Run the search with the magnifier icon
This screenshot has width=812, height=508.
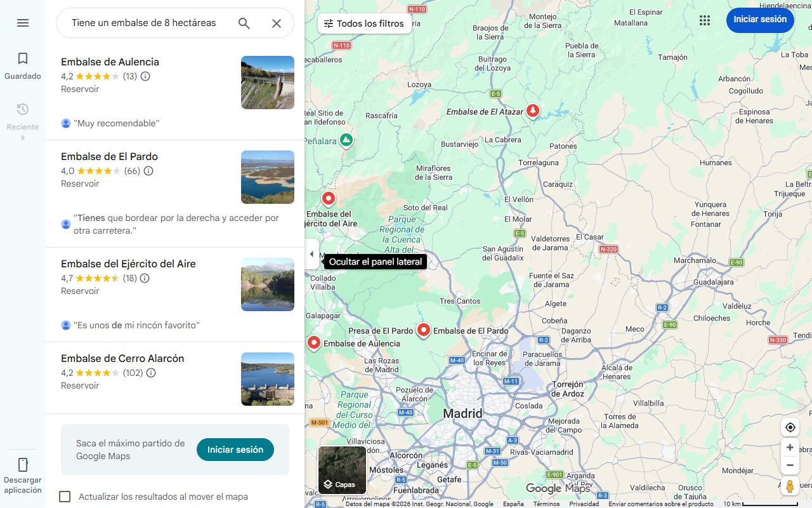244,23
